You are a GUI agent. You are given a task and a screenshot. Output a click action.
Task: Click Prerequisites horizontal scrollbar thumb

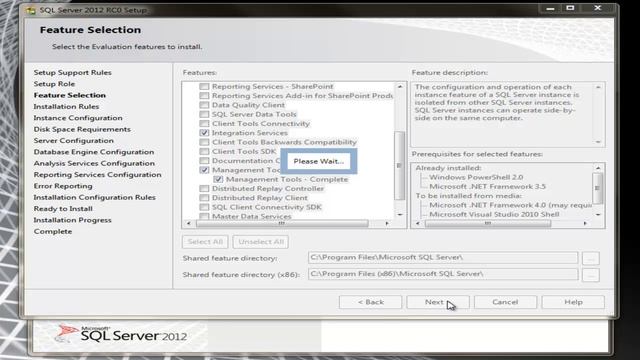[488, 223]
